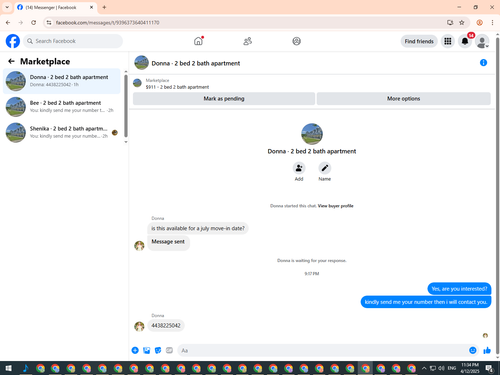Open the Facebook logo home link
Image resolution: width=500 pixels, height=375 pixels.
pyautogui.click(x=13, y=41)
